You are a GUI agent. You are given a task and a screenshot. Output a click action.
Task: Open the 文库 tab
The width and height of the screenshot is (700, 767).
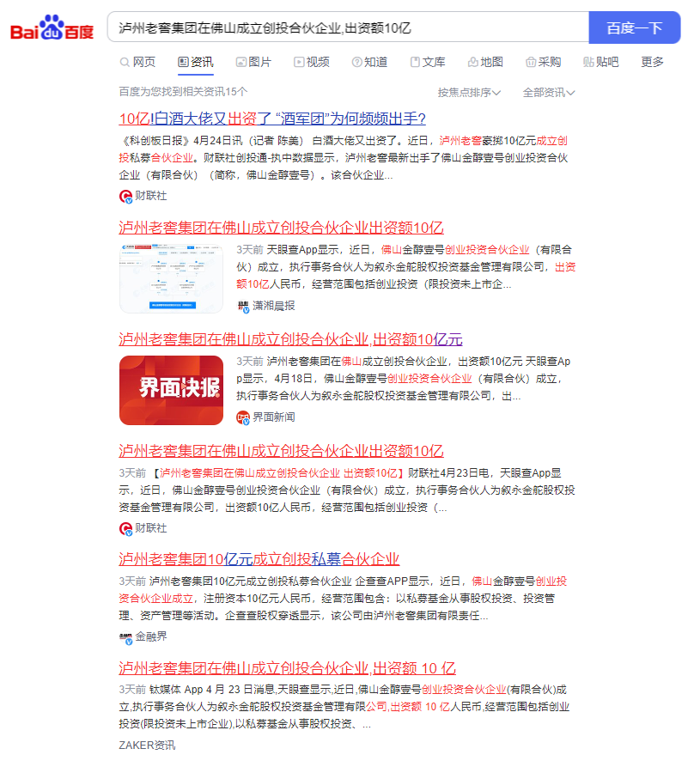(428, 62)
